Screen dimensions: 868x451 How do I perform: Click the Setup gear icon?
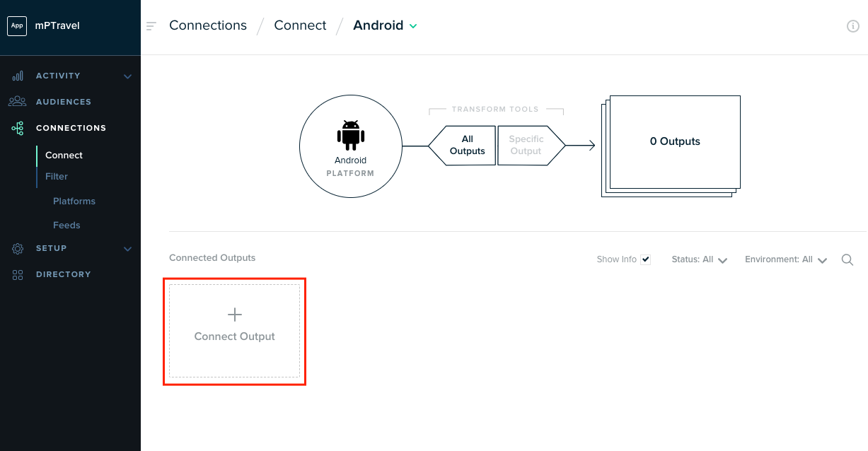pos(18,249)
